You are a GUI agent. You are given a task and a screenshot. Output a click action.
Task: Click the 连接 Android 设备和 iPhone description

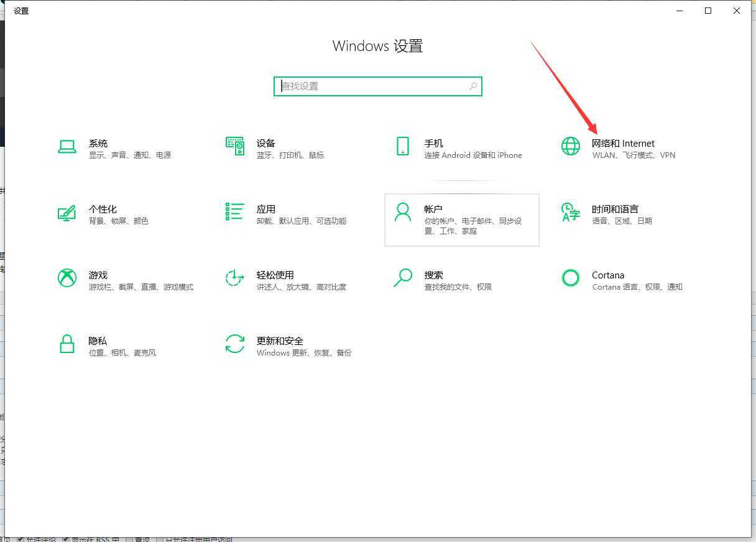coord(473,155)
